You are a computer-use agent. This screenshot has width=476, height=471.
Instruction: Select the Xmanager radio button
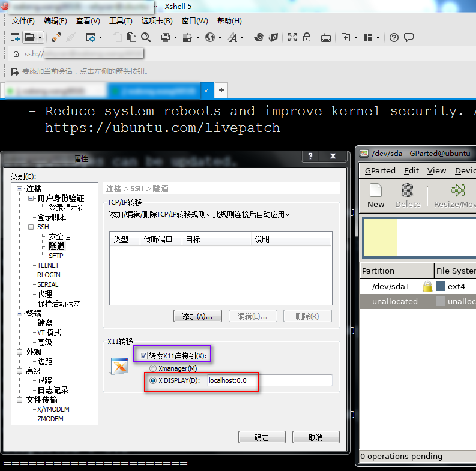[x=153, y=368]
